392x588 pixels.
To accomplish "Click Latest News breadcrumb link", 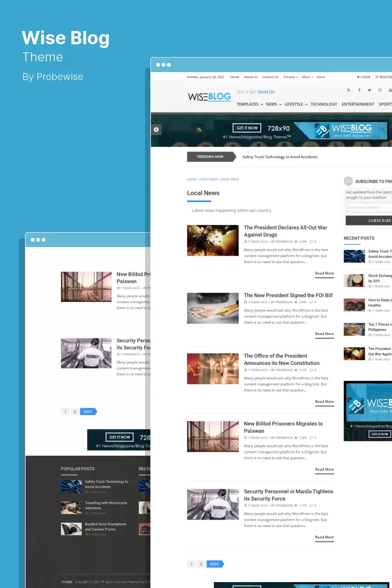I will pyautogui.click(x=208, y=179).
